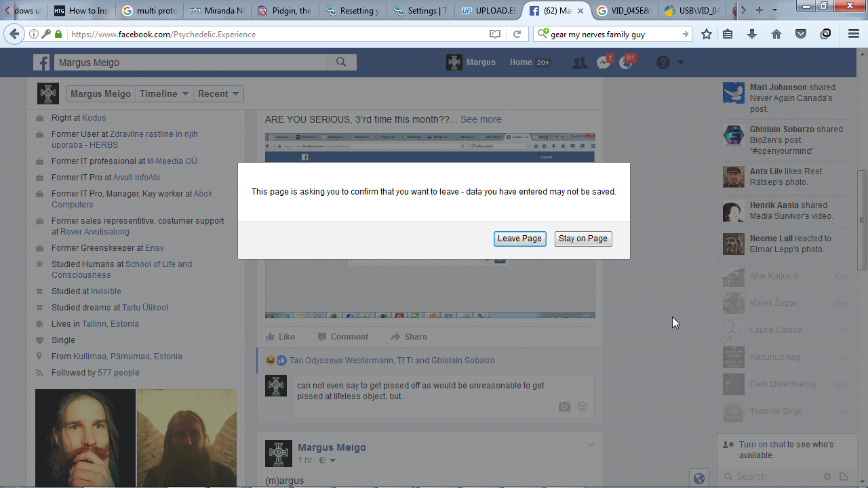Go back with the browser Back arrow

tap(14, 34)
